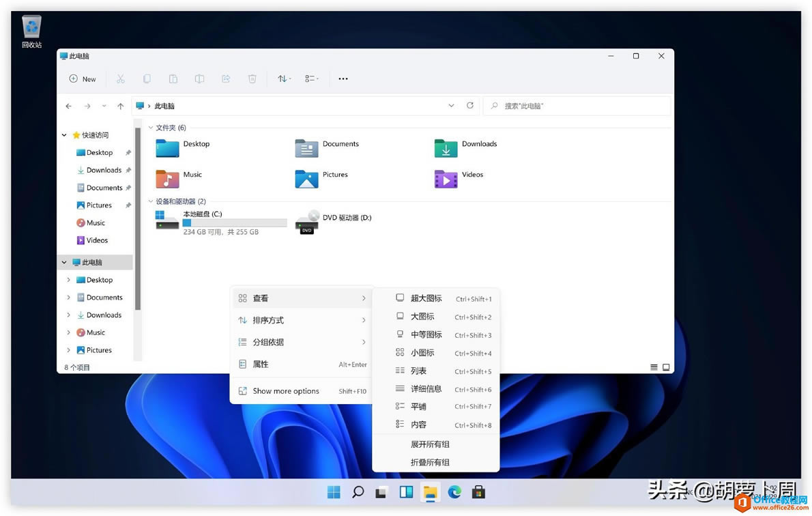Choose 属性 from the context menu
Screen dimensions: 812x516
[x=302, y=364]
